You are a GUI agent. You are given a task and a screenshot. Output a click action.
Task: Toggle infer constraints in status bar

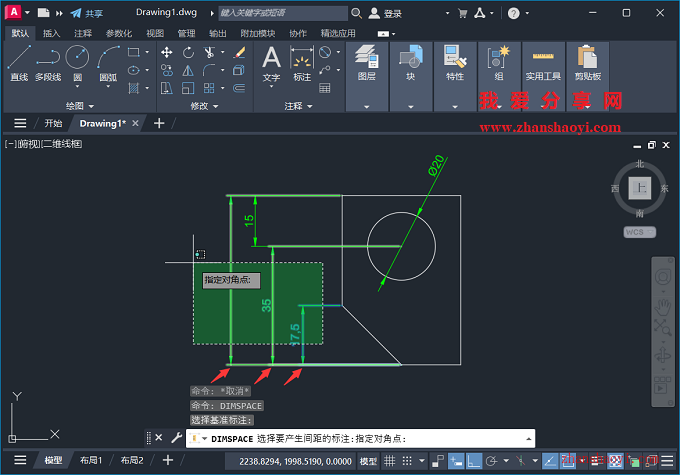click(438, 461)
